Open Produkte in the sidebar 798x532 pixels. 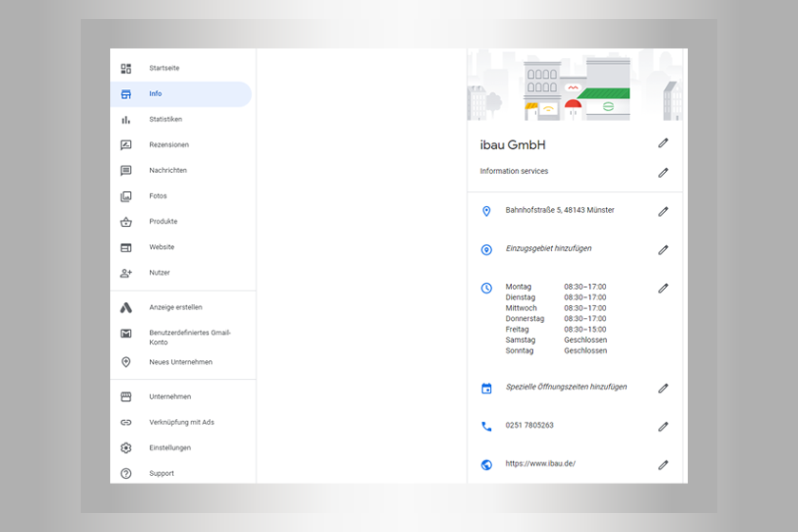(x=182, y=222)
